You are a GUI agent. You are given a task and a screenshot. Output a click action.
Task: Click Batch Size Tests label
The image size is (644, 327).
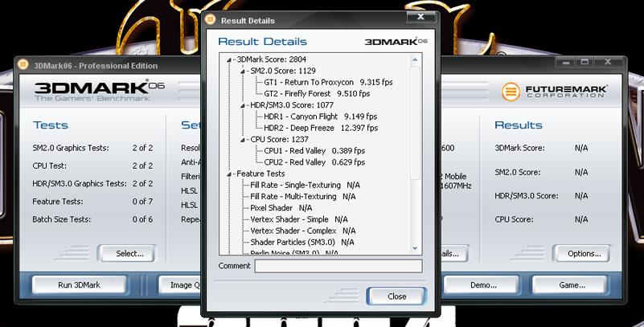click(x=62, y=219)
